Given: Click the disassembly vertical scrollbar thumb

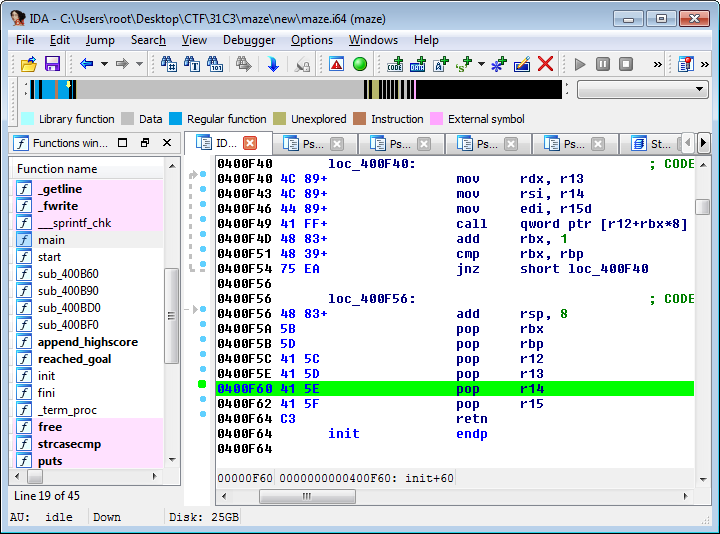Looking at the screenshot, I should pyautogui.click(x=703, y=206).
